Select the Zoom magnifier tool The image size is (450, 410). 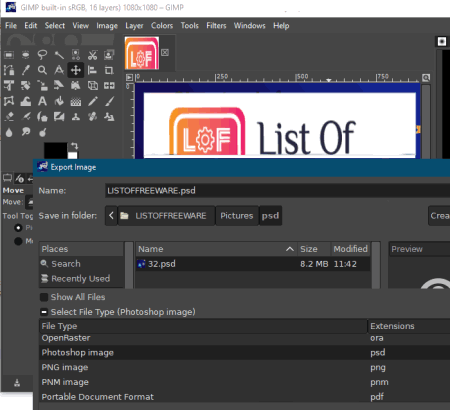(42, 70)
